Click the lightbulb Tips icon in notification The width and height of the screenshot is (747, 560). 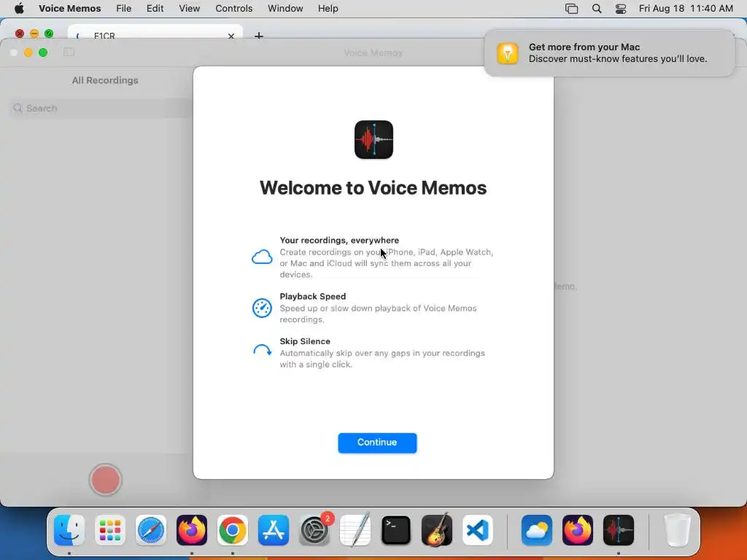coord(508,52)
